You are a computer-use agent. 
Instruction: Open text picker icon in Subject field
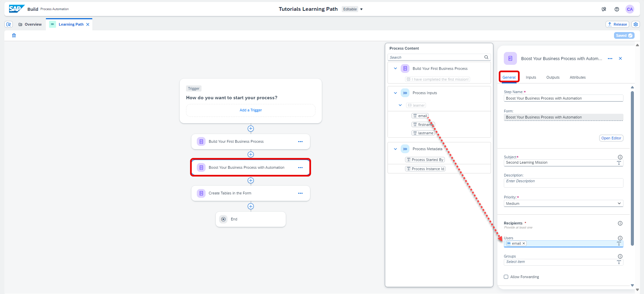pos(619,163)
